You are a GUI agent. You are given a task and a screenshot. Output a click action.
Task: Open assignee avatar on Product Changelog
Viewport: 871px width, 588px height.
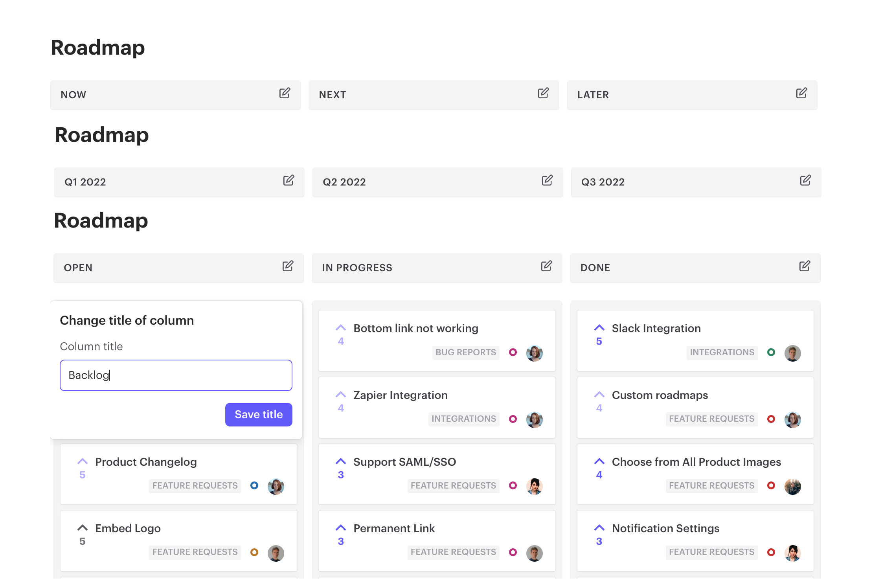[276, 486]
